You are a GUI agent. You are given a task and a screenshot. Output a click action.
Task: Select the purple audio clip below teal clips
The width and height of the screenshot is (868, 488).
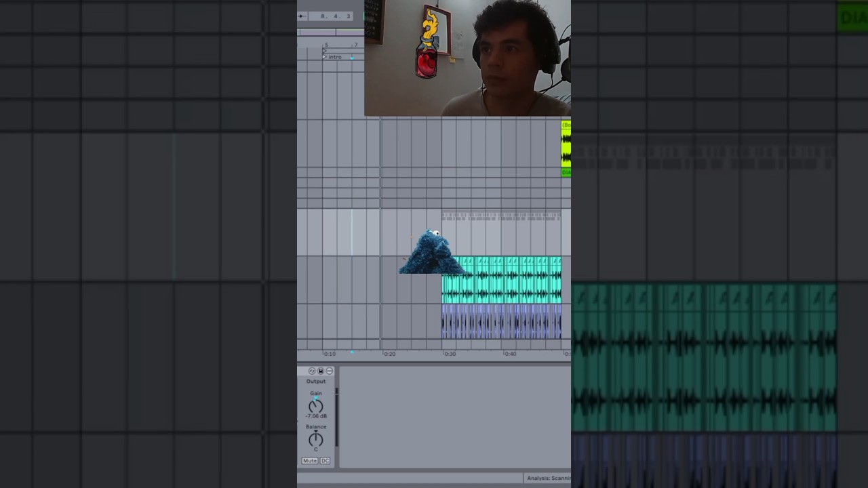tap(501, 321)
